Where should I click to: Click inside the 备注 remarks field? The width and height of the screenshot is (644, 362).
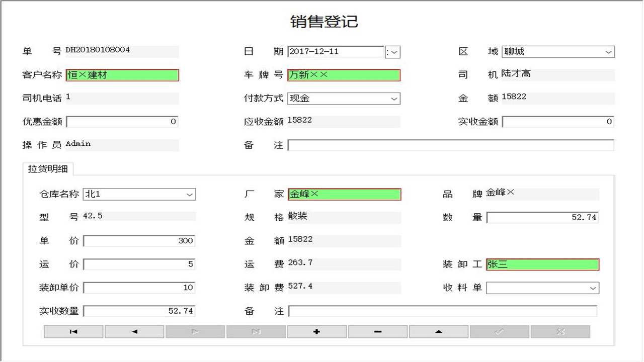pyautogui.click(x=451, y=145)
